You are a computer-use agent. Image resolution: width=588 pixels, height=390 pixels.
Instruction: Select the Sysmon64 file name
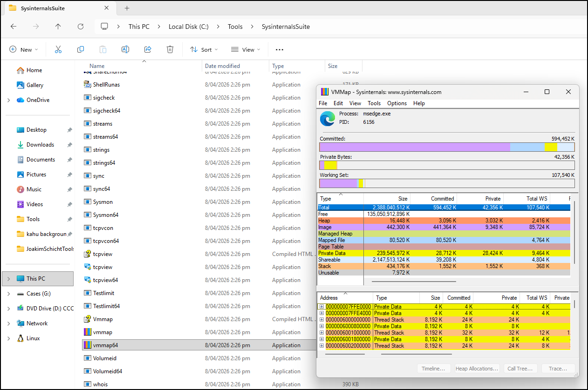(x=106, y=215)
